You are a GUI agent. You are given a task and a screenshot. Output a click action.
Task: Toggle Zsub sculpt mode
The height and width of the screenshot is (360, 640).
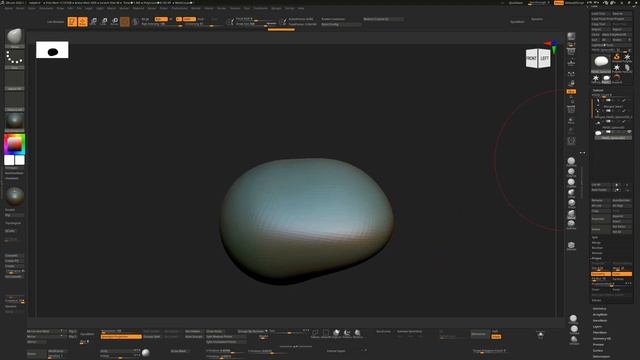point(201,19)
